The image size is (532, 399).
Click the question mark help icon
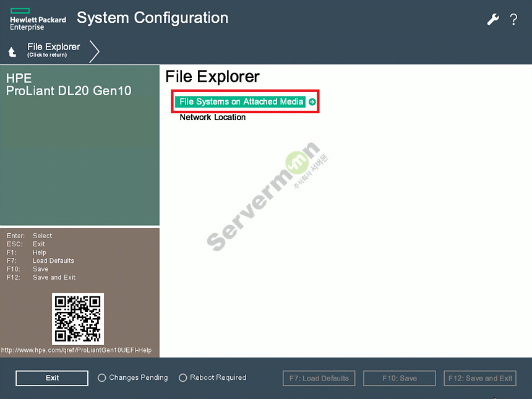pyautogui.click(x=513, y=19)
